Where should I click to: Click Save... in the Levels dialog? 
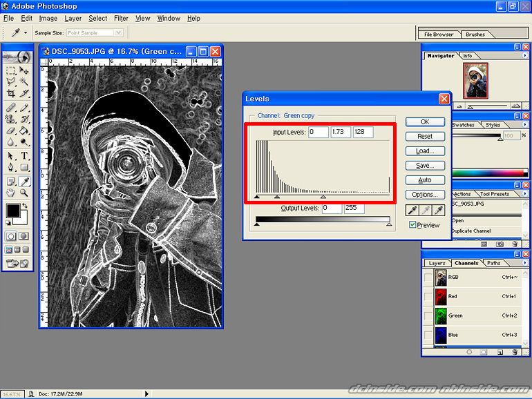pos(425,166)
